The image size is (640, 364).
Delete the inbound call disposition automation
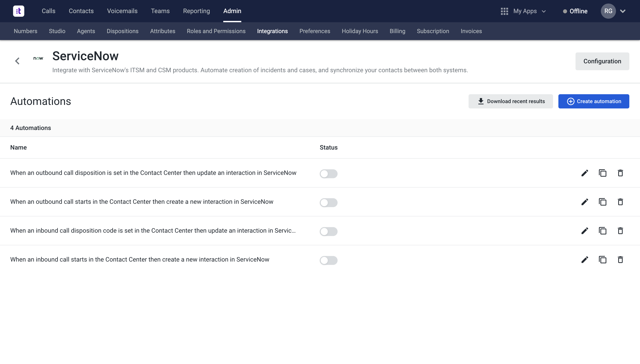(x=620, y=231)
